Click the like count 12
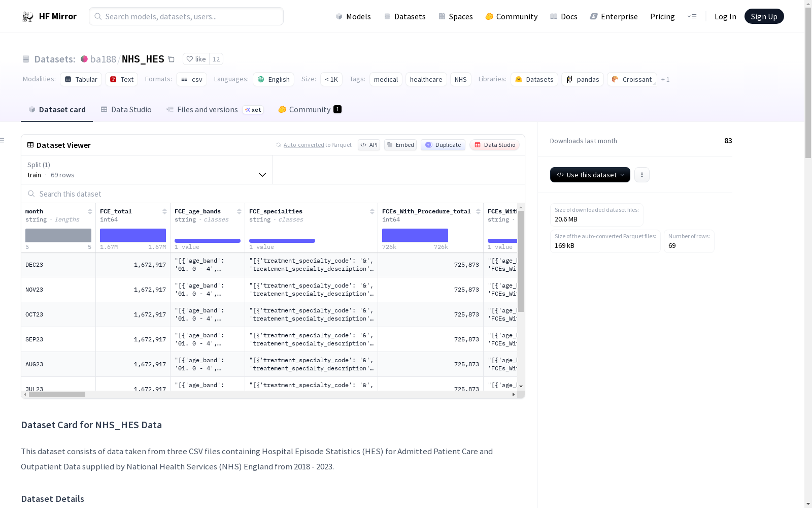This screenshot has width=812, height=508. tap(216, 59)
